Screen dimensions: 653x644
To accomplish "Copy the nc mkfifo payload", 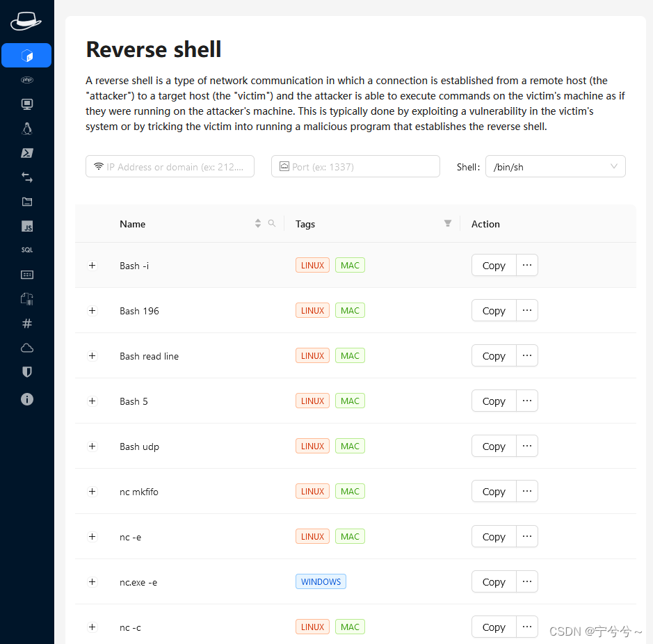I will tap(494, 492).
